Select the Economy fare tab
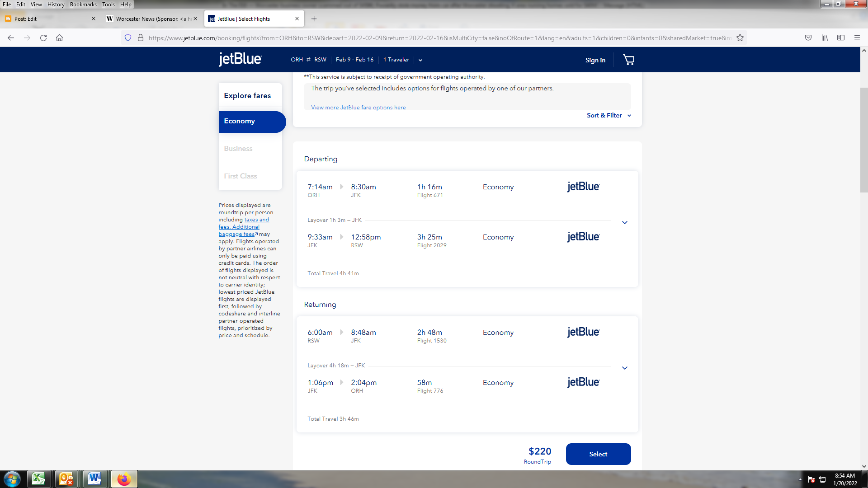The height and width of the screenshot is (488, 868). 252,122
